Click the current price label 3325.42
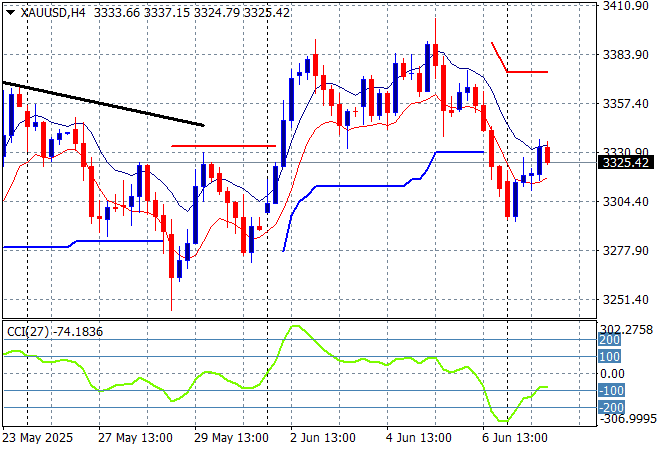660x450 pixels. 625,162
